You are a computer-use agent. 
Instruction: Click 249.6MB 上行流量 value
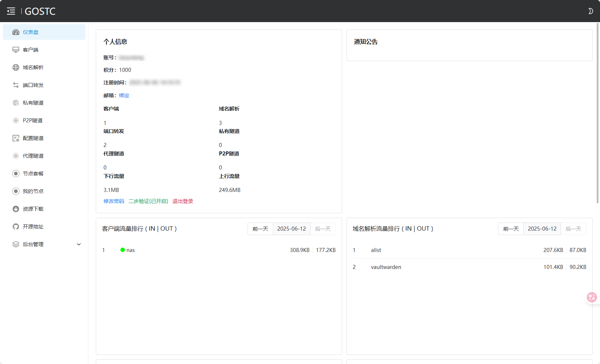pos(229,190)
